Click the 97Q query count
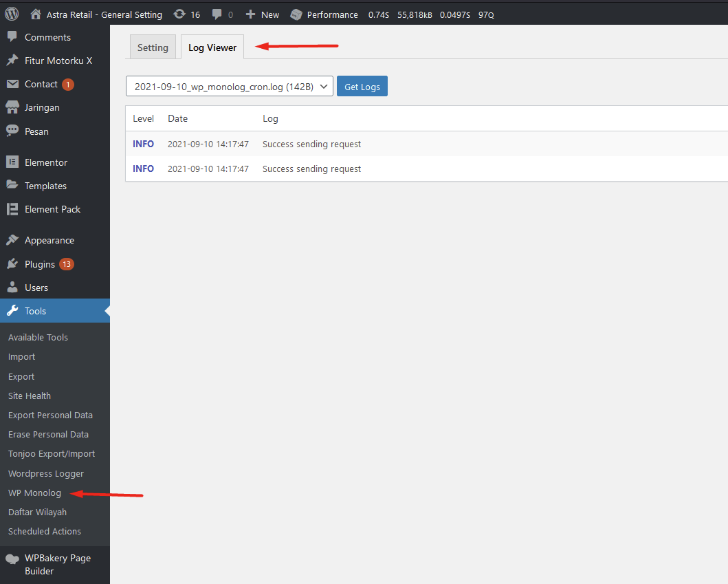Screen dimensions: 728x584 tap(486, 15)
